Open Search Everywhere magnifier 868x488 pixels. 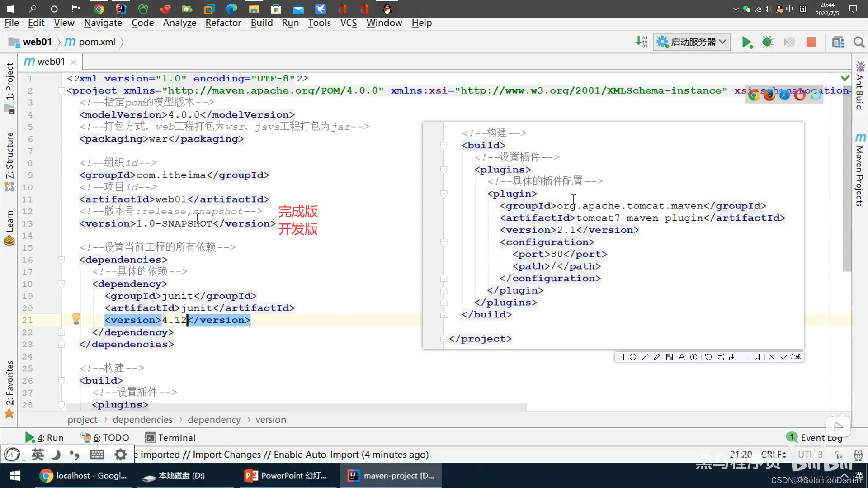[x=859, y=42]
